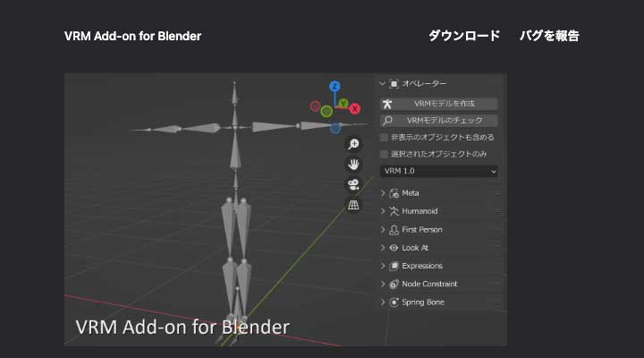The width and height of the screenshot is (644, 358).
Task: Toggle camera view with the camera icon
Action: click(353, 184)
